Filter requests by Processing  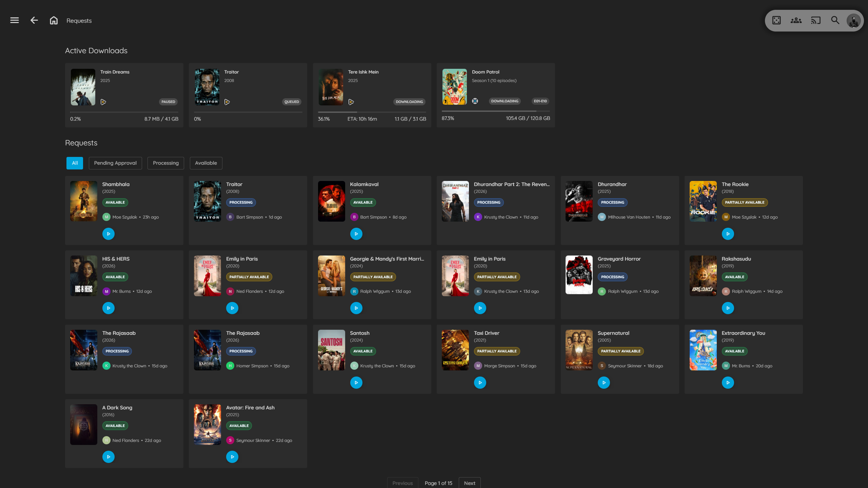166,163
